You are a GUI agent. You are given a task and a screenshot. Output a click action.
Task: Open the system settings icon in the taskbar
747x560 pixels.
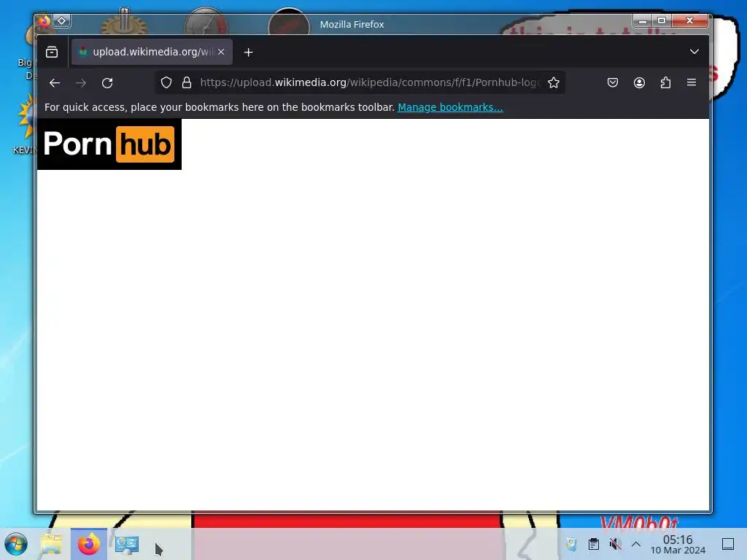point(127,544)
